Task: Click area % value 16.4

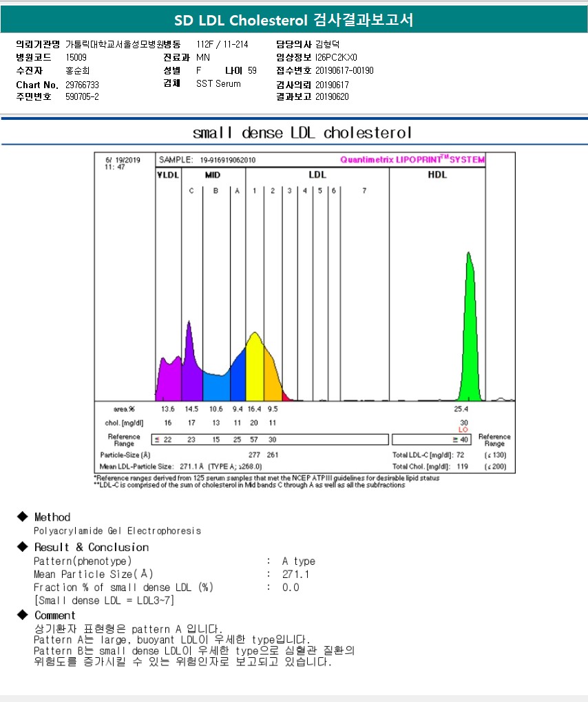Action: pyautogui.click(x=254, y=409)
